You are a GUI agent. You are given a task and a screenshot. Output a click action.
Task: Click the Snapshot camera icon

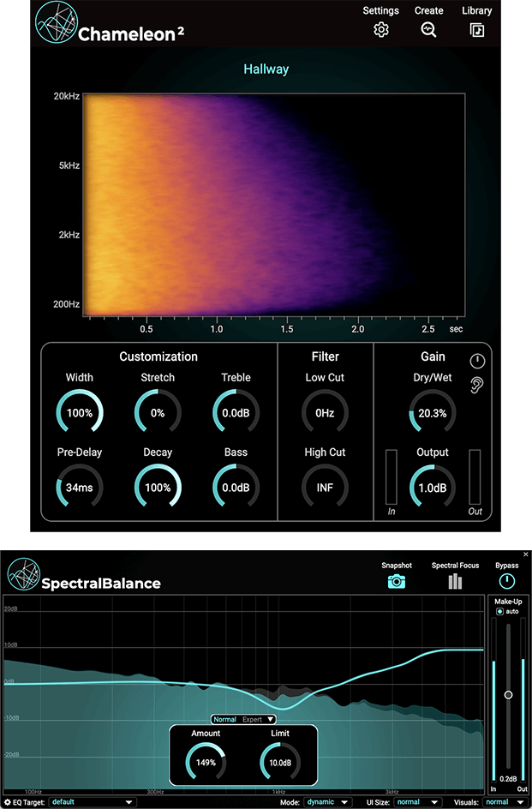tap(397, 581)
